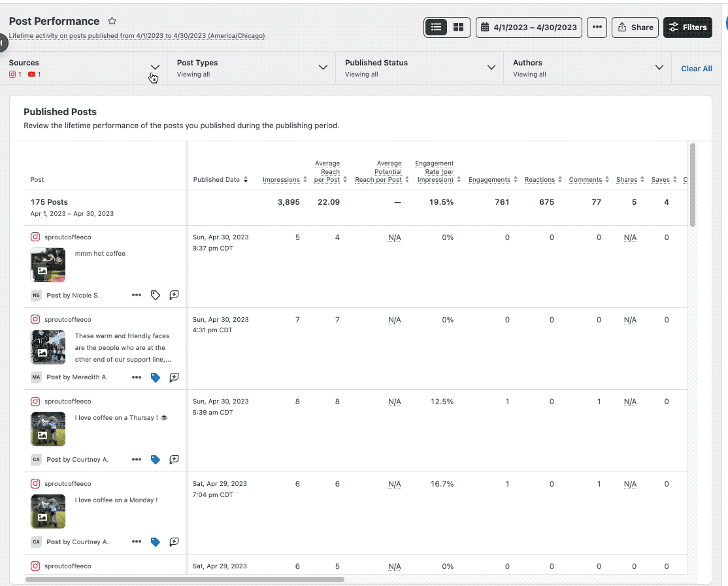728x586 pixels.
Task: Sort table by Engagements
Action: pos(516,180)
